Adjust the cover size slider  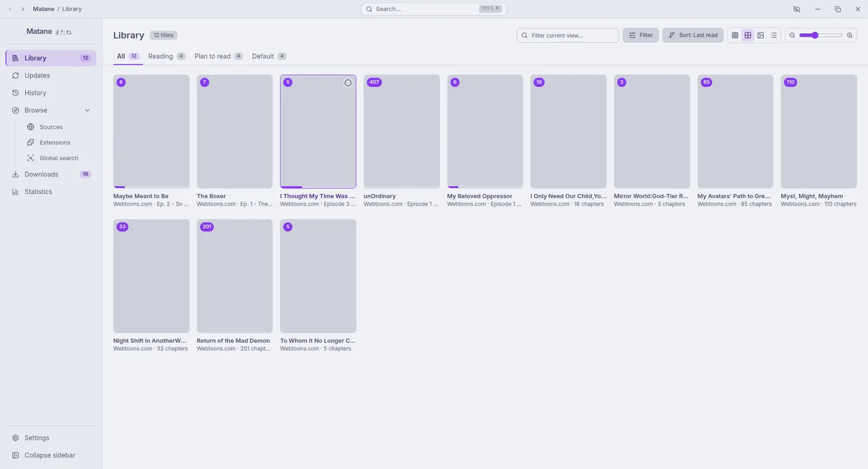[x=821, y=35]
